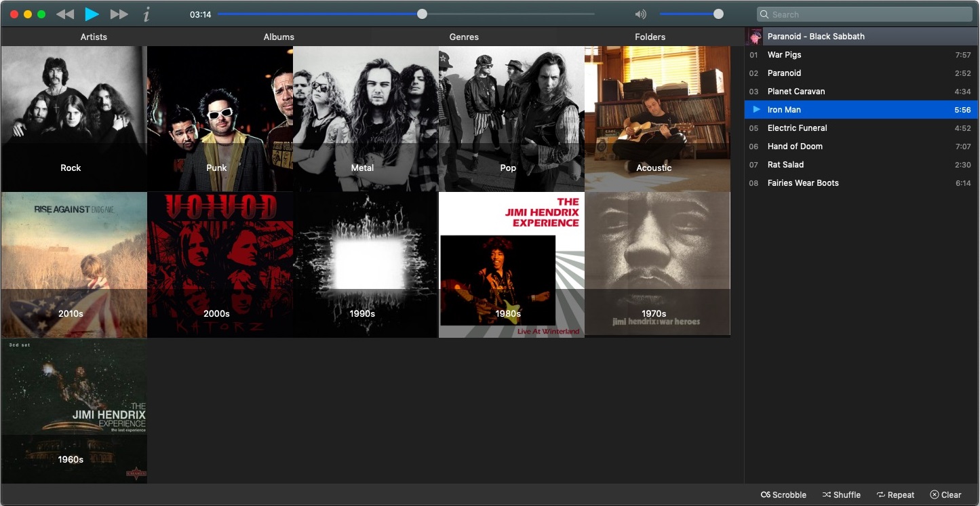Mute audio using the speaker icon

pos(640,14)
